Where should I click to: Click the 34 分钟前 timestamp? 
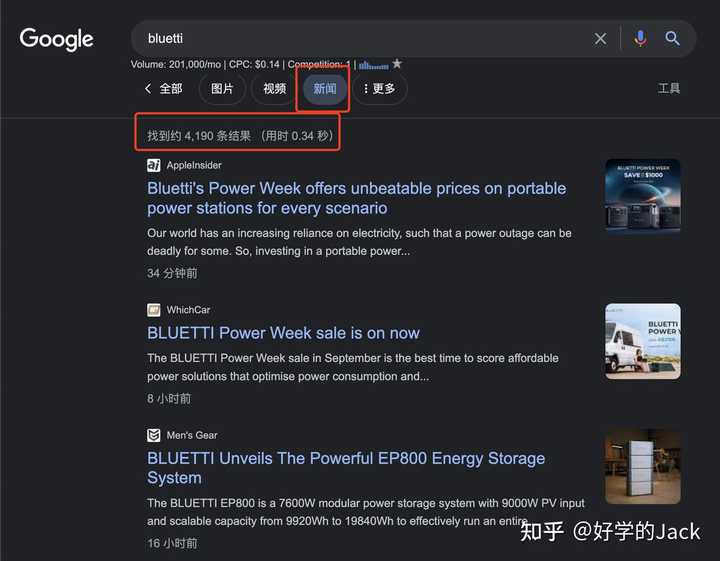(172, 273)
